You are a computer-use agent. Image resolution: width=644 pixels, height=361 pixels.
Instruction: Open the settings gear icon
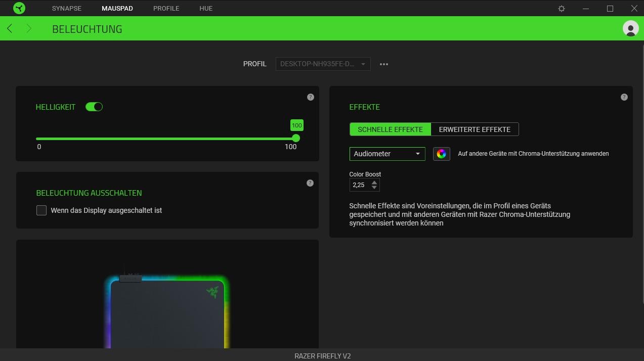coord(562,9)
